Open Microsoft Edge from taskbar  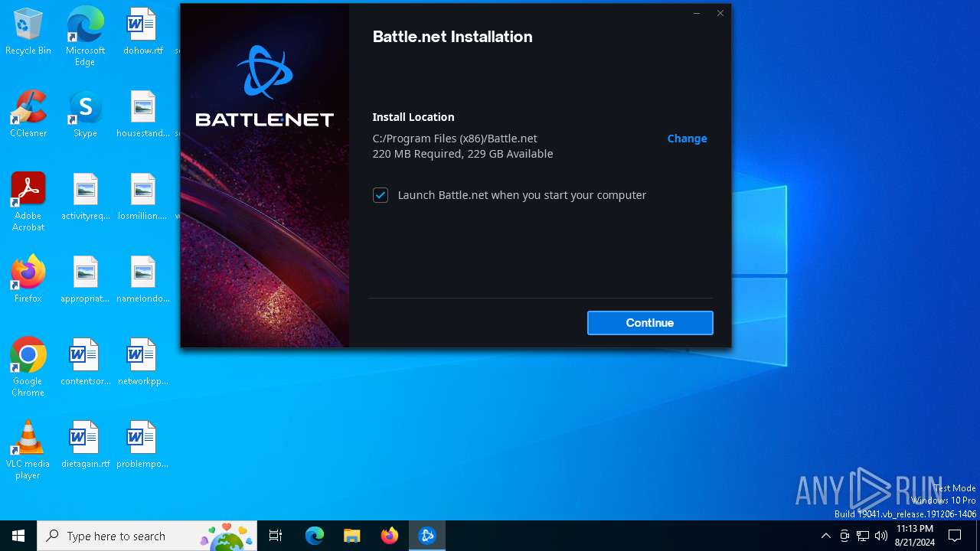(x=315, y=536)
